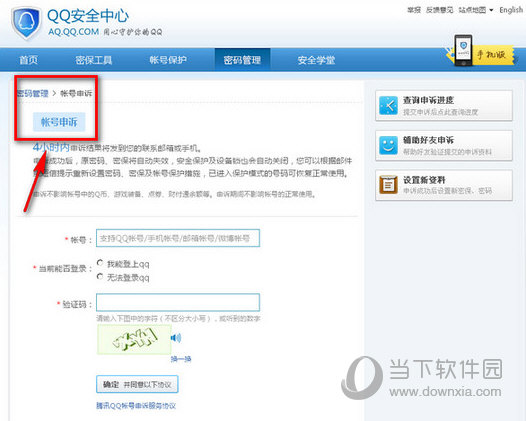Click the 密码管理 breadcrumb link
526x421 pixels.
(x=33, y=93)
